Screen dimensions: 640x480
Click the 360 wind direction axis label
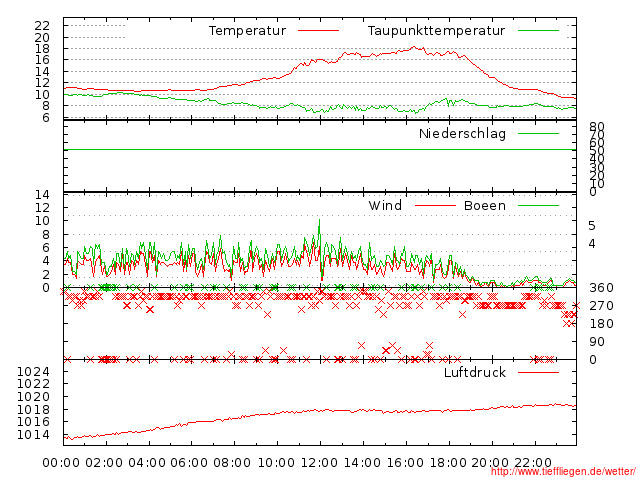(x=600, y=288)
